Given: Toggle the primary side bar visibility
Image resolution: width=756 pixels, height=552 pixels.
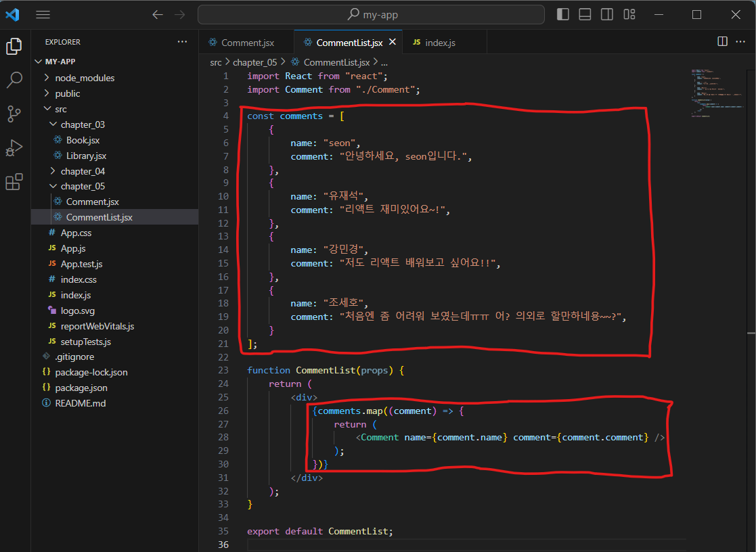Looking at the screenshot, I should [563, 14].
